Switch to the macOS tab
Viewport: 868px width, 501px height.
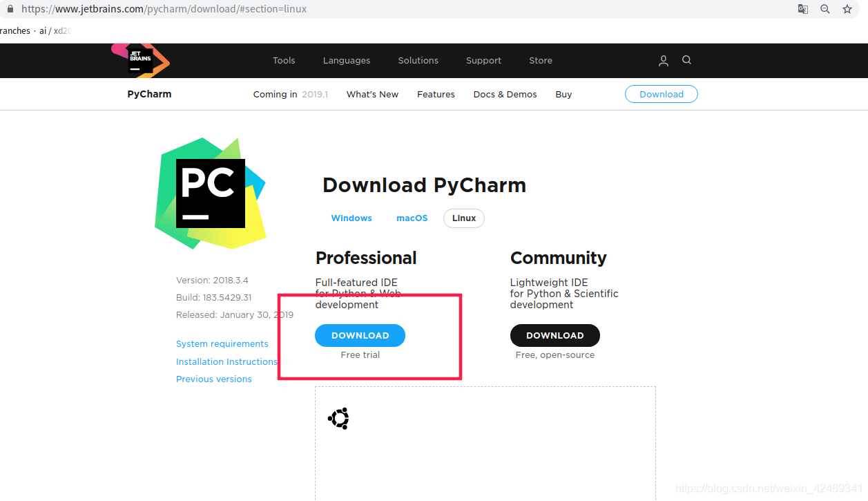click(412, 218)
